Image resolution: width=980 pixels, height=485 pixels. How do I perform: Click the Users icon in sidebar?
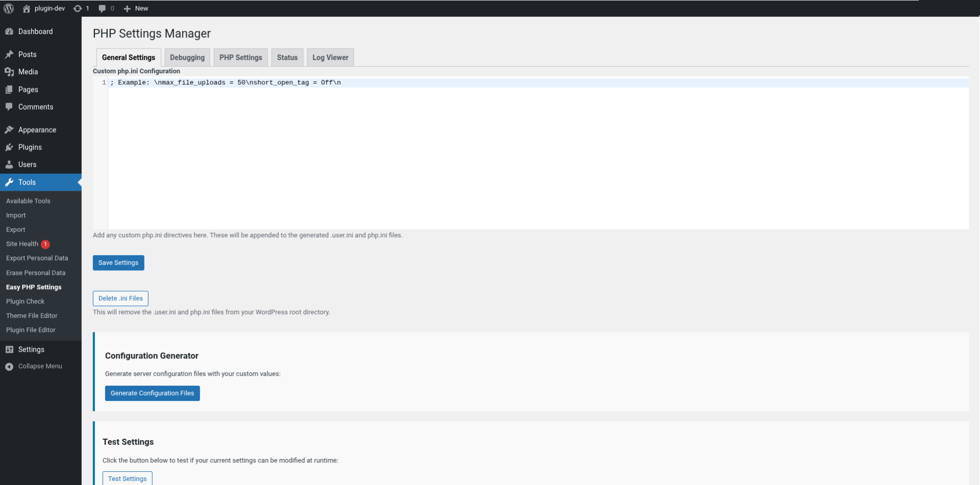9,165
